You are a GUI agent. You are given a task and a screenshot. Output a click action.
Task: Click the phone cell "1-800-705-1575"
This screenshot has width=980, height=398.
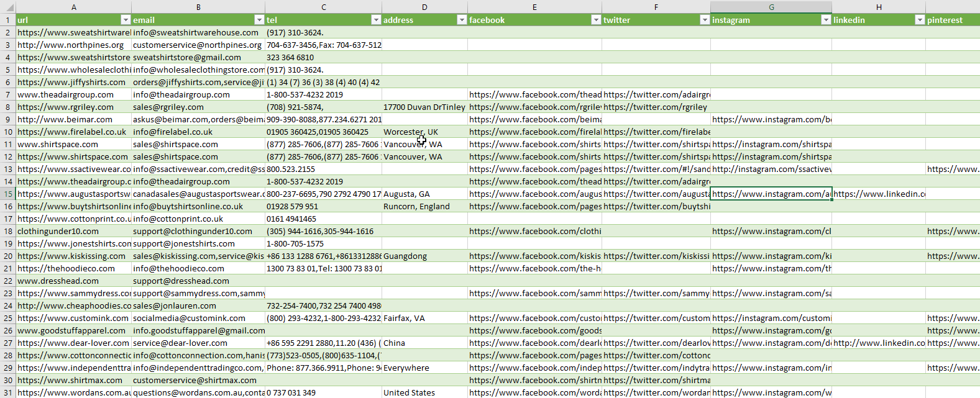point(324,243)
